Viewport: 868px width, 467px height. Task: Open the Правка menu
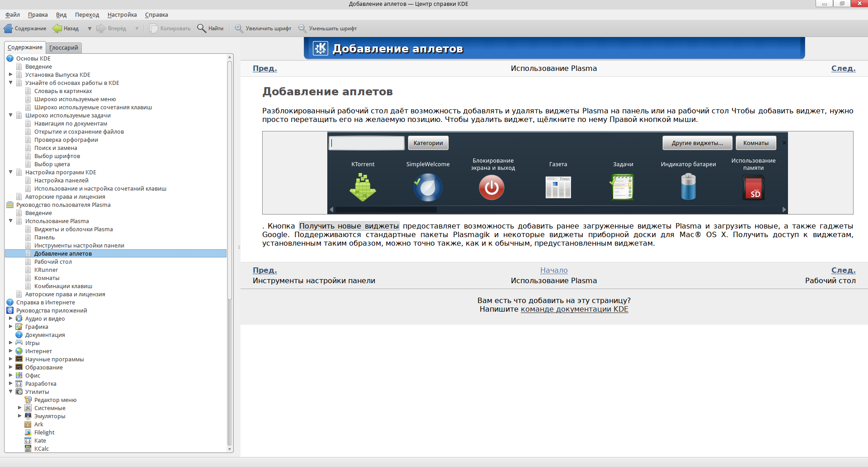(38, 15)
